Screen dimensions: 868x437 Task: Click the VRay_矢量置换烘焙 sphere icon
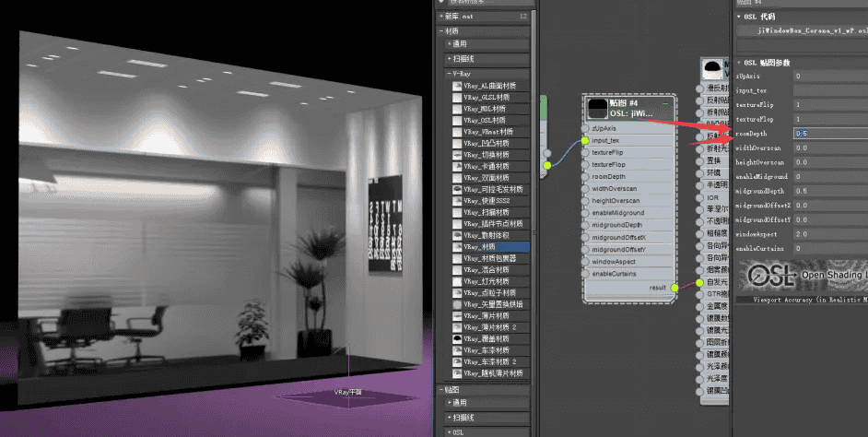[455, 303]
